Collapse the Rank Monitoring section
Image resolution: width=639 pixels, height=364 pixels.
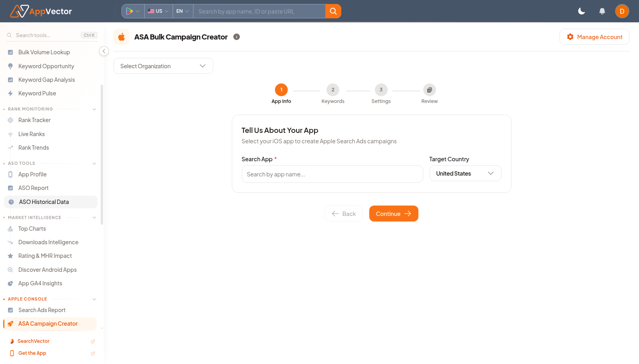click(x=94, y=109)
